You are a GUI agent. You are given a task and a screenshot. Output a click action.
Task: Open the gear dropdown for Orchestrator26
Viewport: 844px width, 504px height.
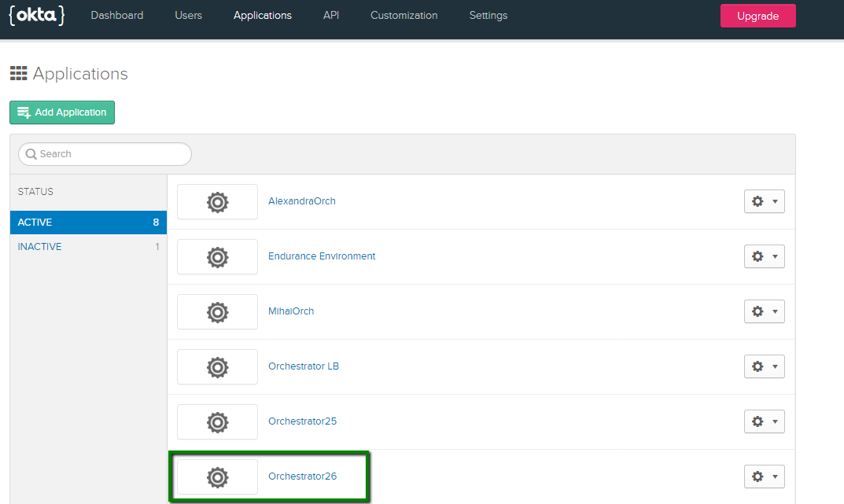tap(764, 476)
